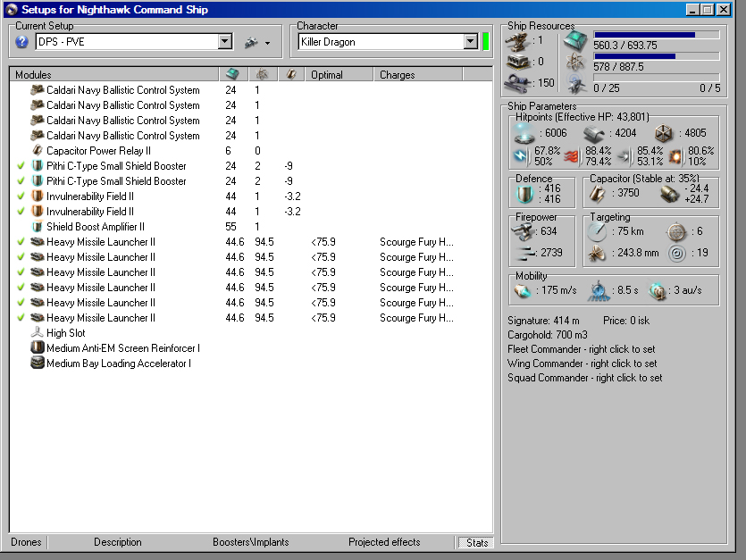Click the launcher hardpoints icon in Ship Resources
Viewport: 746px width, 560px height.
pos(517,62)
